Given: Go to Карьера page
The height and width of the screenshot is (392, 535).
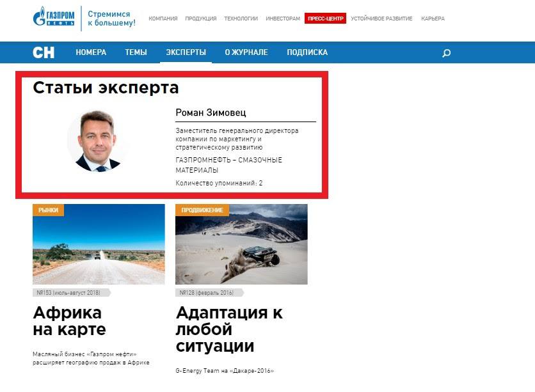Looking at the screenshot, I should pyautogui.click(x=433, y=19).
